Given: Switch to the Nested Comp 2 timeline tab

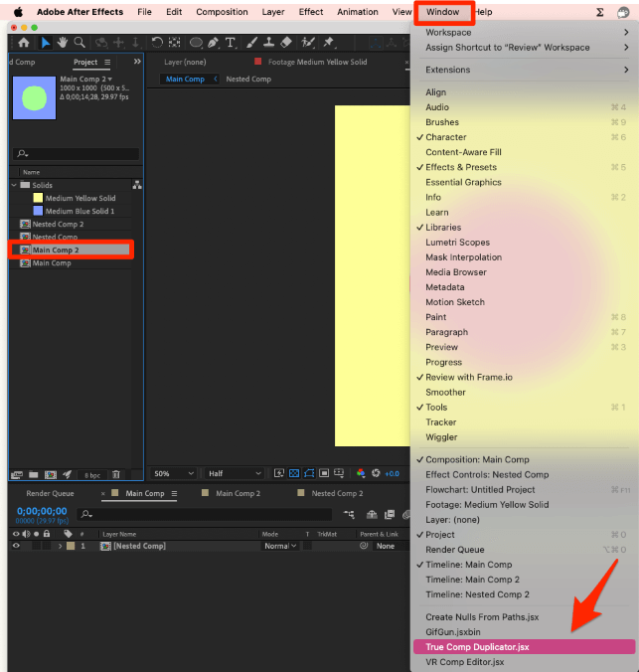Looking at the screenshot, I should pos(337,493).
